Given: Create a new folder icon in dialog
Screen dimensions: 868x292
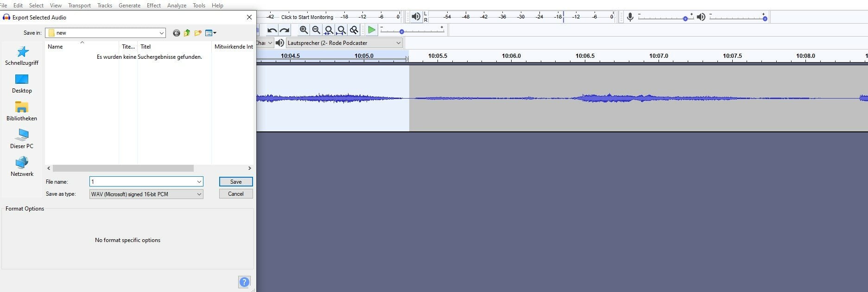Looking at the screenshot, I should [x=198, y=33].
